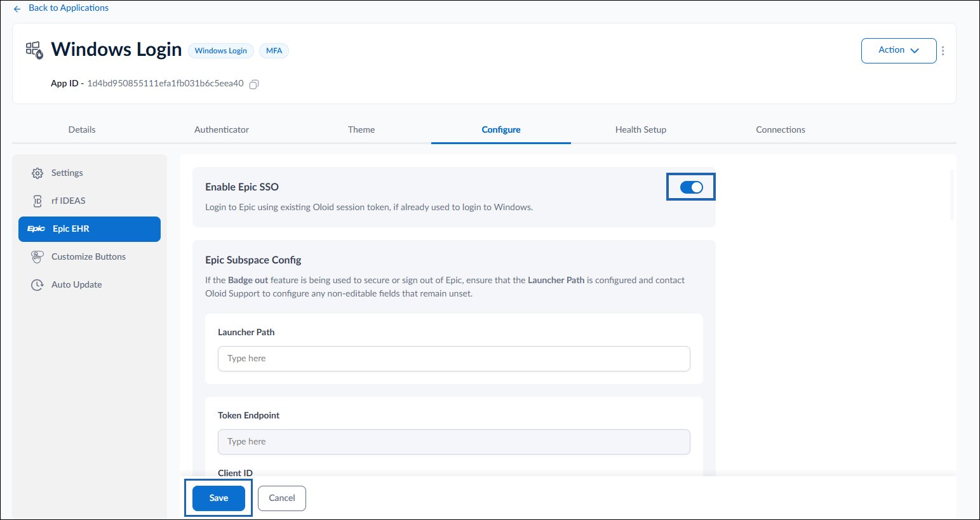This screenshot has width=980, height=520.
Task: Switch to the Authenticator tab
Action: point(222,130)
